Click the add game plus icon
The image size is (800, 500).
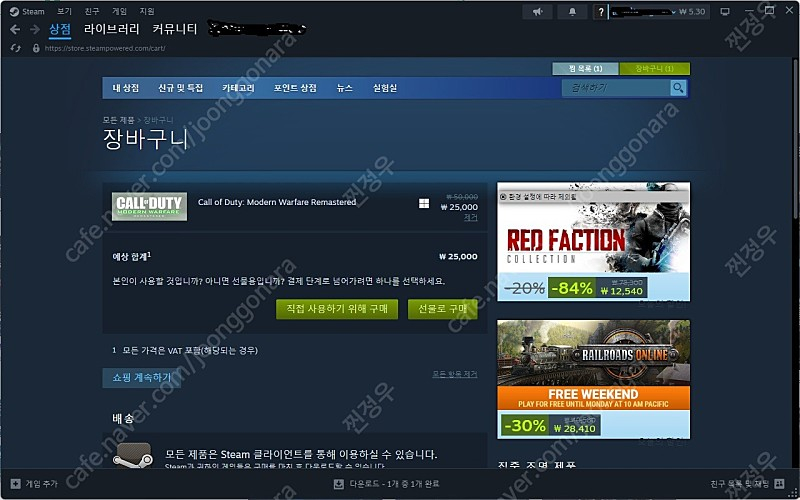point(16,483)
